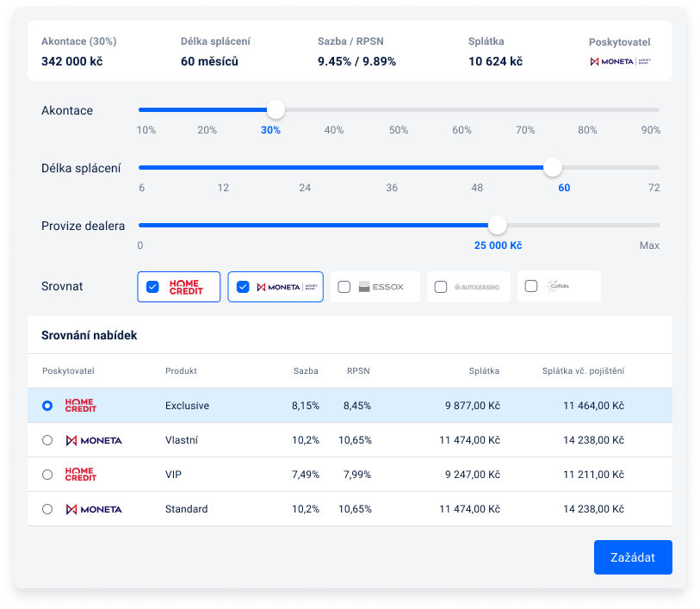Click the Home Credit logo in Exclusive row
This screenshot has height=609, width=700.
coord(81,406)
